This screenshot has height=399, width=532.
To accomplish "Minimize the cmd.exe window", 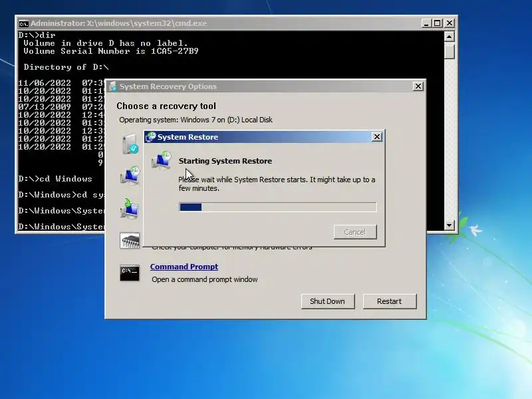I will coord(426,23).
